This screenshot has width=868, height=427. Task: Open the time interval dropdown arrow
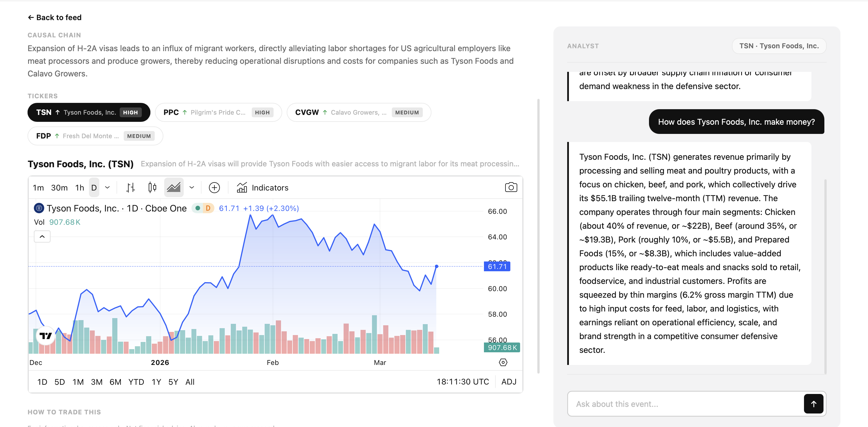[x=107, y=188]
